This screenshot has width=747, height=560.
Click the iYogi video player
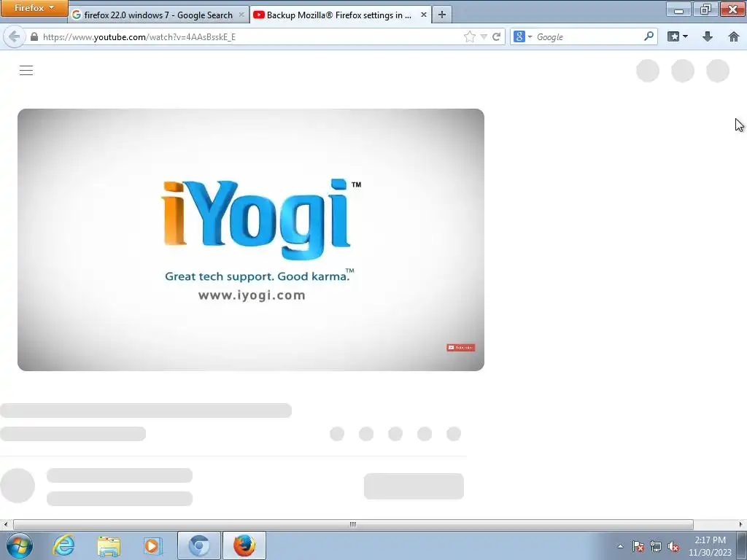(x=251, y=239)
